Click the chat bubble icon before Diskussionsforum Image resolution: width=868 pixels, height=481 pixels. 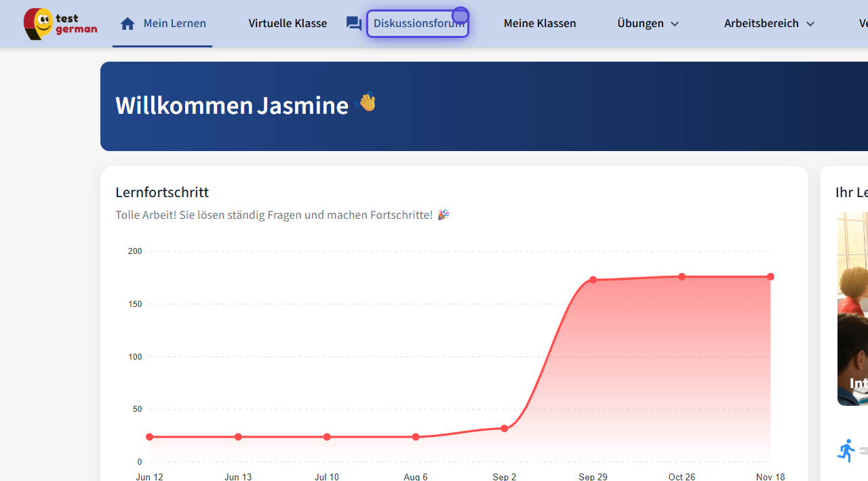(x=353, y=24)
